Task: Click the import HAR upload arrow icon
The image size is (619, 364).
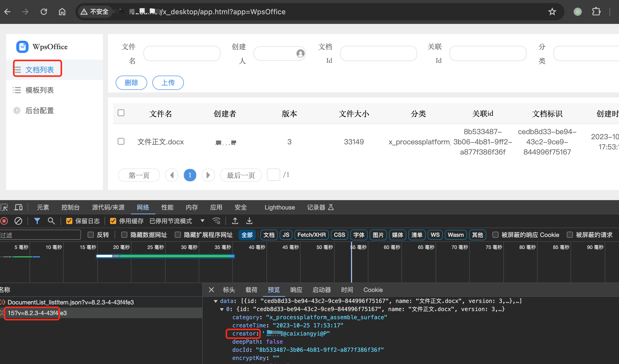Action: [235, 221]
